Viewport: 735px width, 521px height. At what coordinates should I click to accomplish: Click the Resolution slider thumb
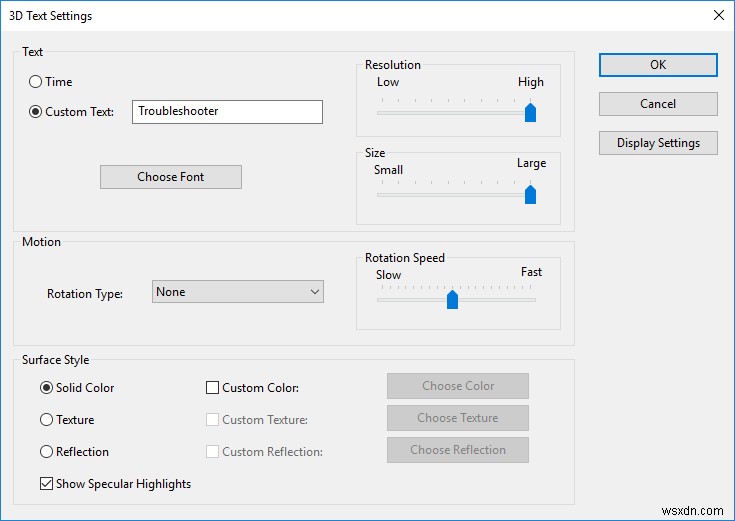coord(530,112)
